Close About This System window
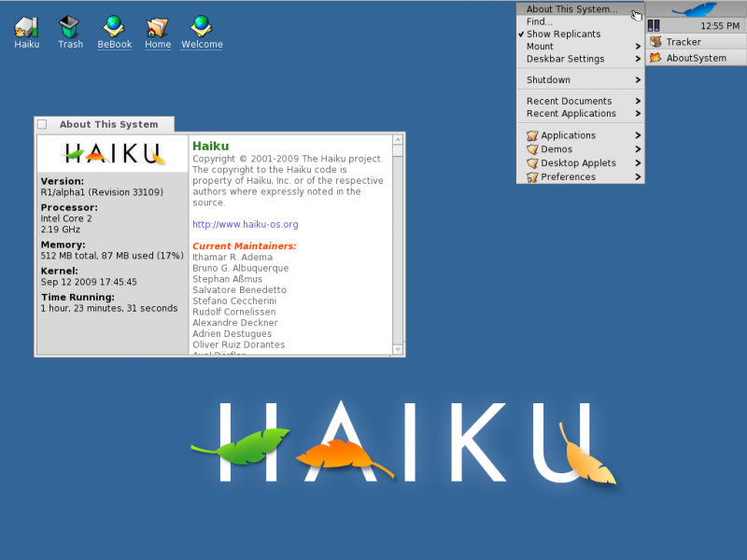 [42, 124]
